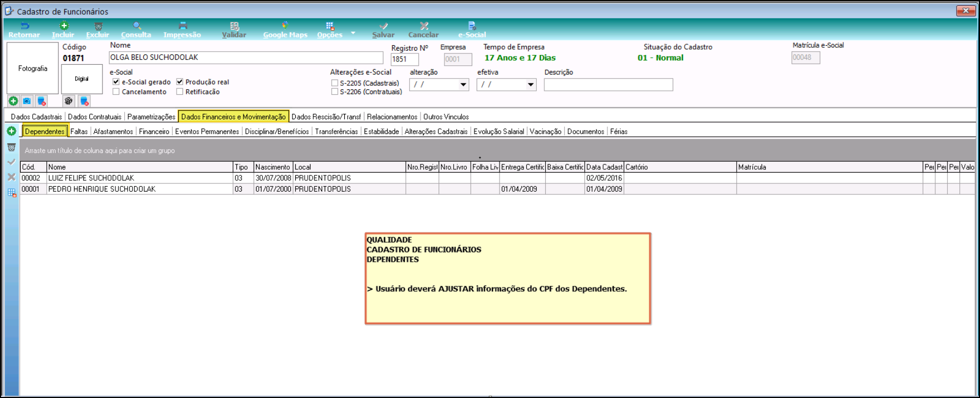The width and height of the screenshot is (980, 398).
Task: Open the Dados Rescisão/Transf tab
Action: [x=326, y=117]
